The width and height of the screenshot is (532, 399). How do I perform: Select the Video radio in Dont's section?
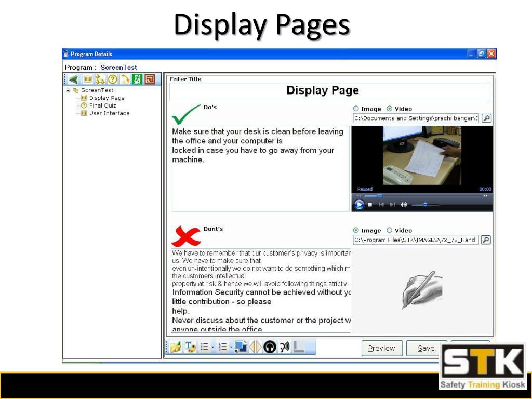[x=390, y=230]
